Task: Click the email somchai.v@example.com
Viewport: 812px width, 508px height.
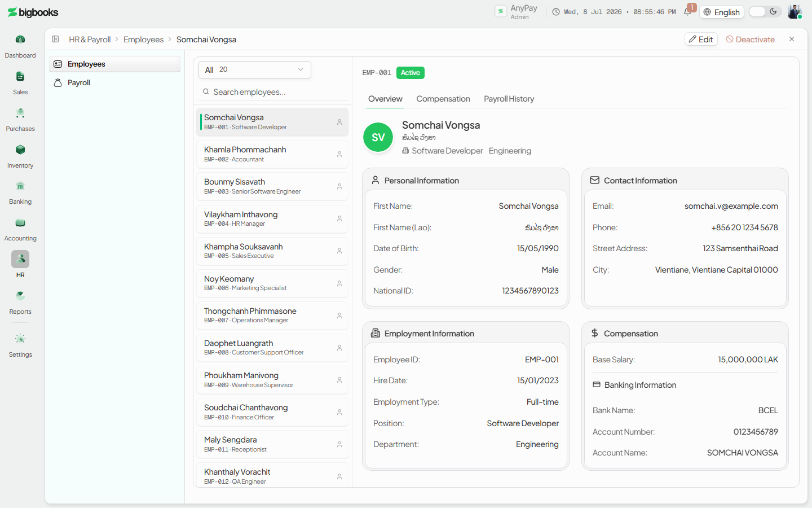Action: coord(731,206)
